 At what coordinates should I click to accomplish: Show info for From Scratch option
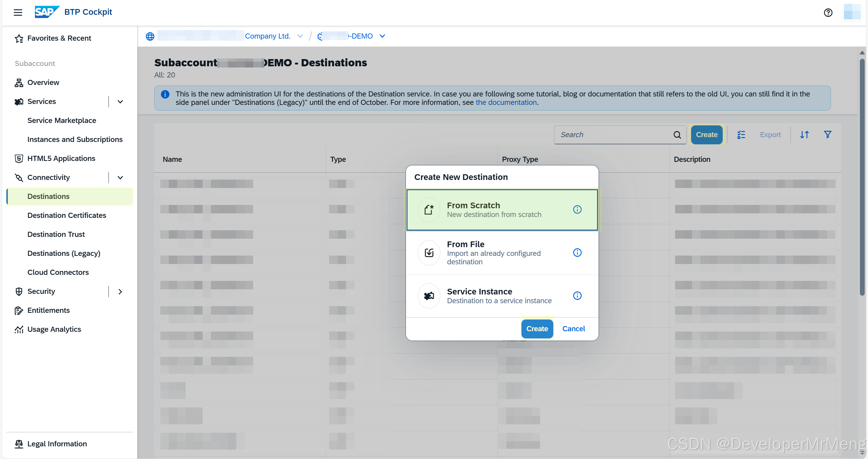577,209
